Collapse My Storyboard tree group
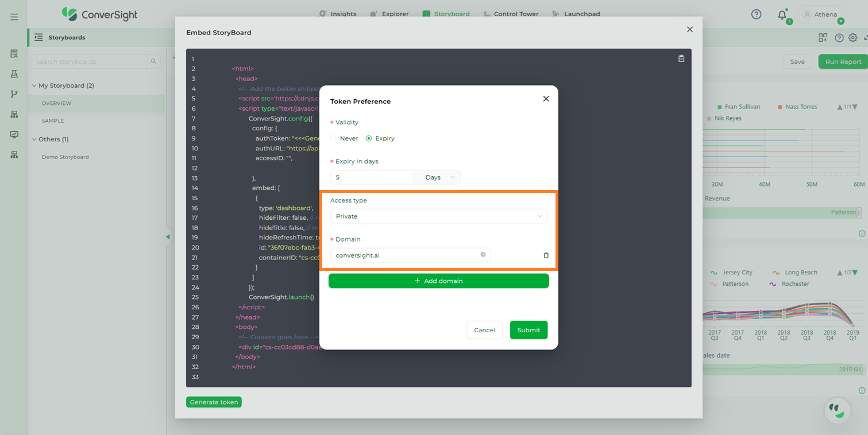 (x=34, y=86)
